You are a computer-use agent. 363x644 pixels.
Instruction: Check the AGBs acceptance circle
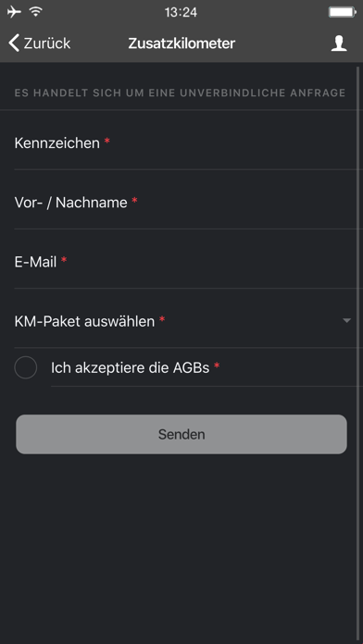coord(26,367)
